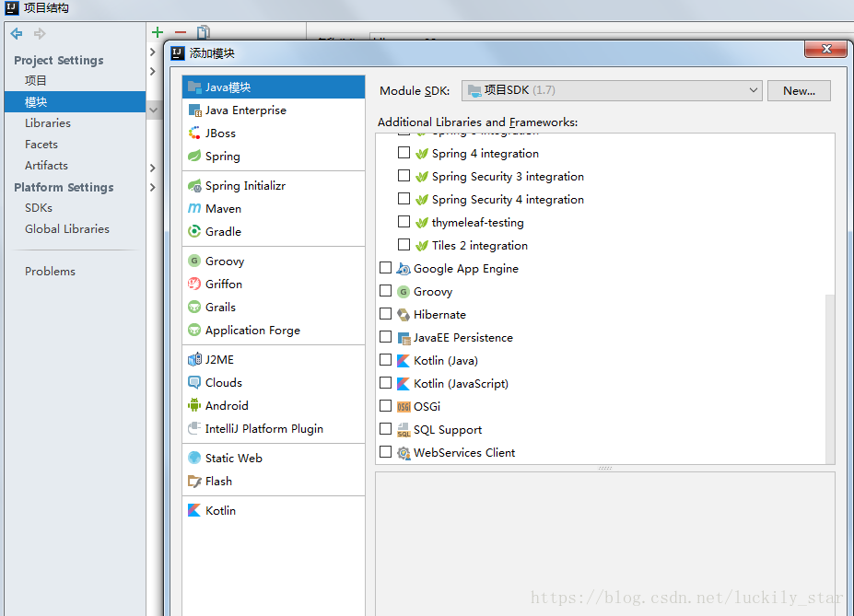Viewport: 854px width, 616px height.
Task: Select the Maven m icon
Action: 194,208
